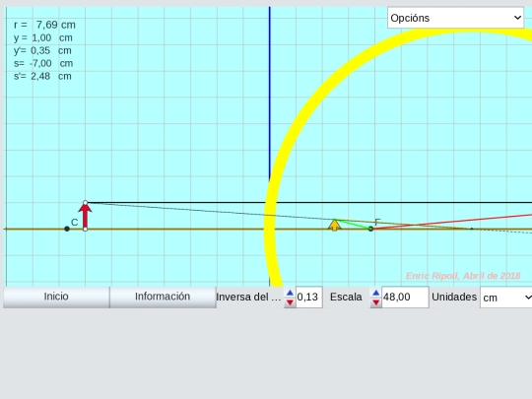Click the Escala field showing 48,00

pyautogui.click(x=405, y=298)
